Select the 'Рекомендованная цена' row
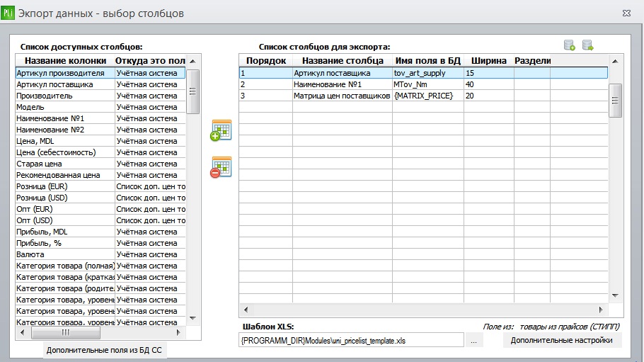Image resolution: width=644 pixels, height=362 pixels. coord(100,175)
